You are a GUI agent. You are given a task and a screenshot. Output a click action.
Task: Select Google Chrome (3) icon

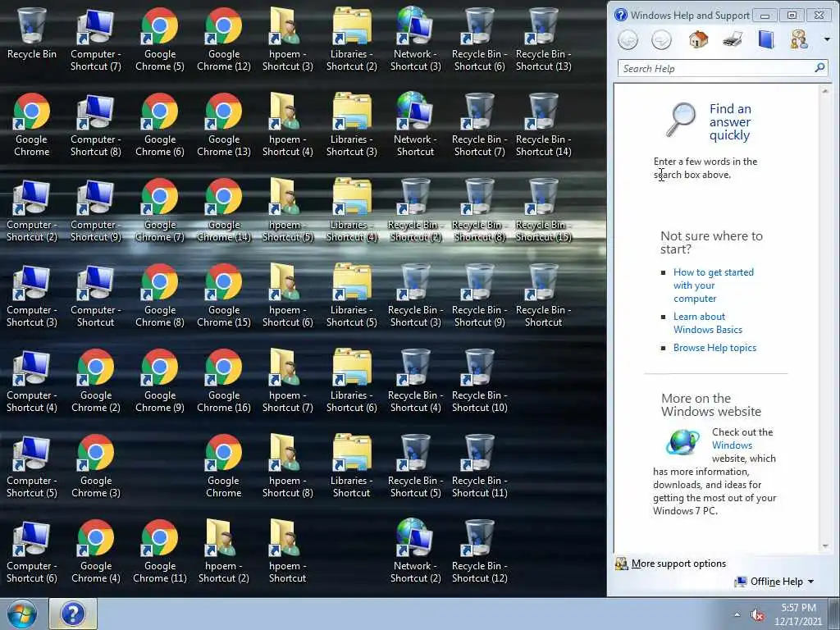[95, 466]
